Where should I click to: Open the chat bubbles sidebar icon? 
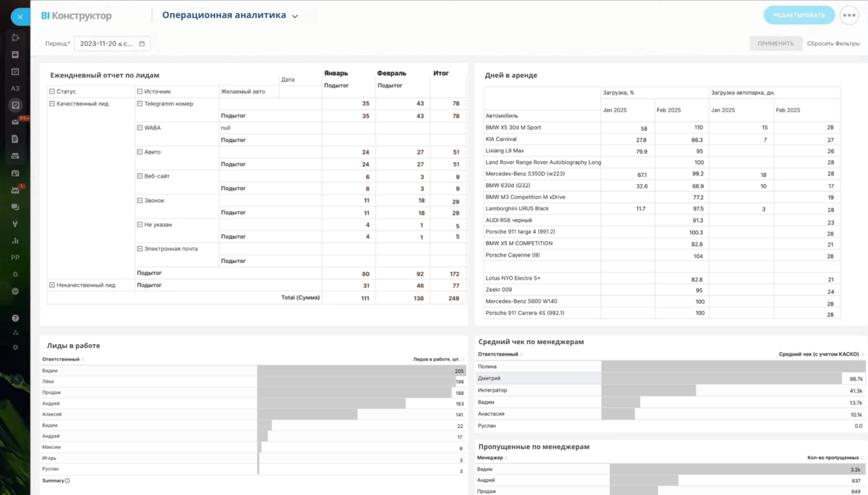16,207
